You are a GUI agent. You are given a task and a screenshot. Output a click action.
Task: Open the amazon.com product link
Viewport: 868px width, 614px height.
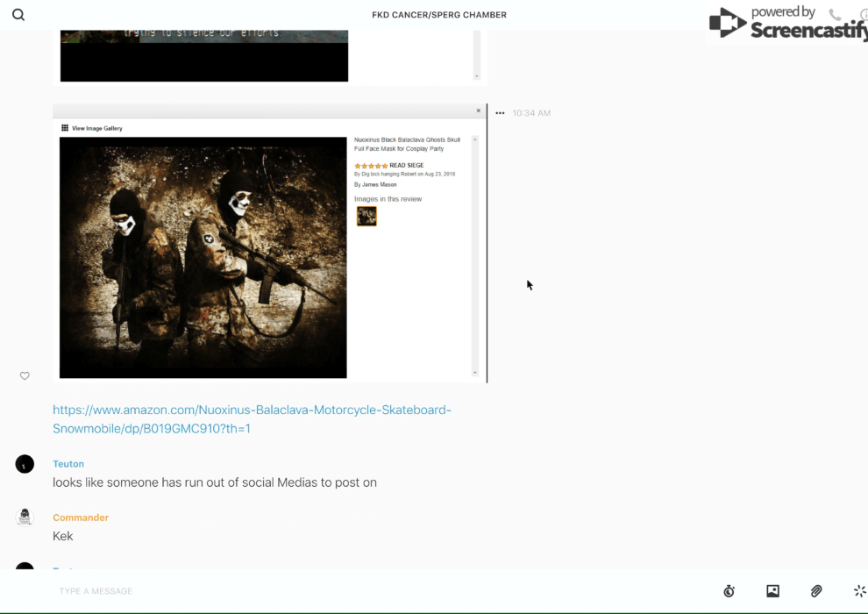coord(252,419)
